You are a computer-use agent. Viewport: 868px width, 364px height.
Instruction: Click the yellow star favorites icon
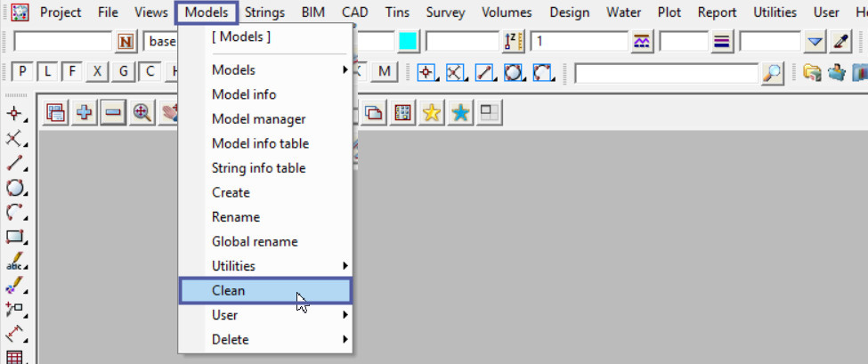[x=432, y=113]
